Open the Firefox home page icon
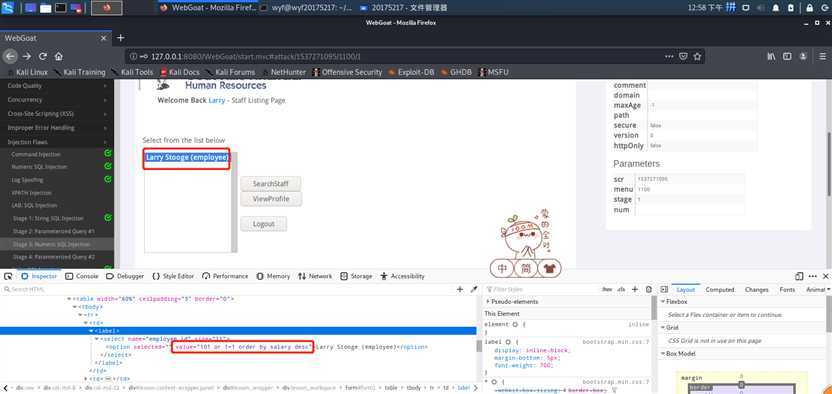Screen dimensions: 832x394 coord(59,56)
